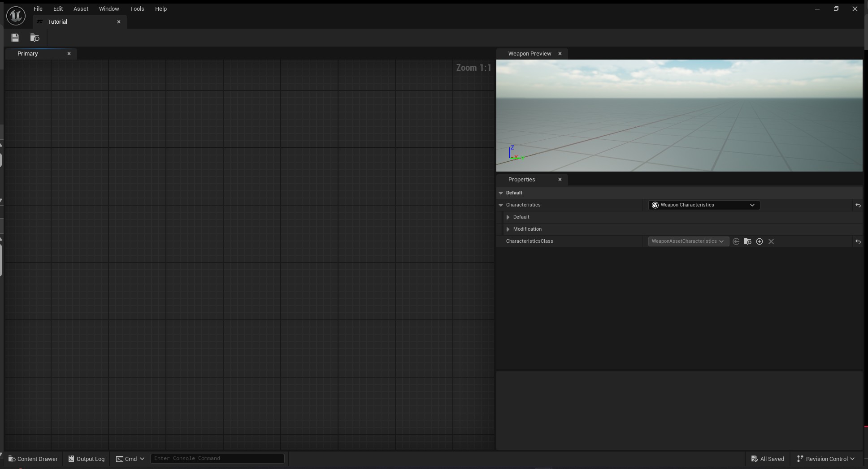Open the Help menu
Image resolution: width=868 pixels, height=469 pixels.
[x=161, y=9]
